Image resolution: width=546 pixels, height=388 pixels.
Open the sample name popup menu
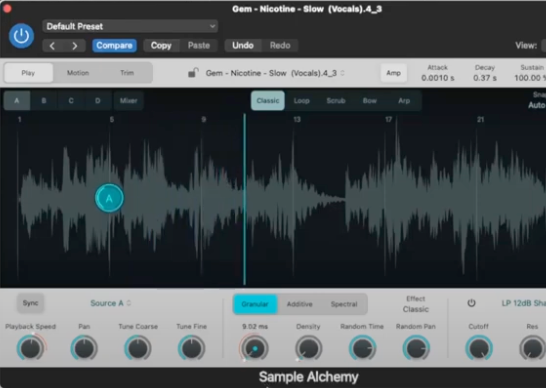(275, 73)
